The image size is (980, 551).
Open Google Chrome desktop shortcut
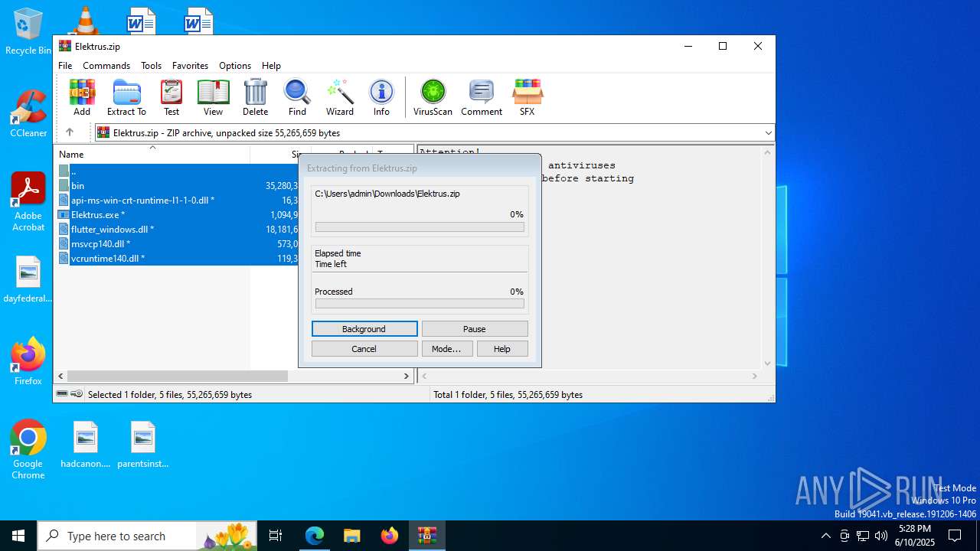[28, 450]
